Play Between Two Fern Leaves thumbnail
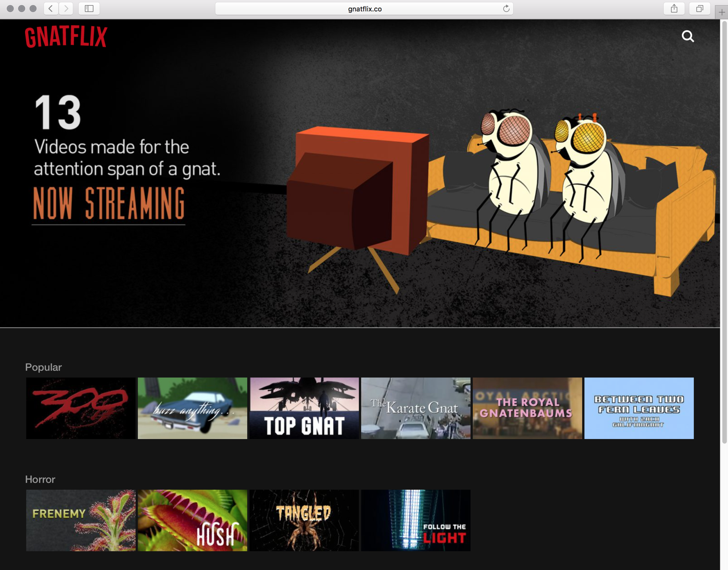The width and height of the screenshot is (728, 570). coord(639,408)
